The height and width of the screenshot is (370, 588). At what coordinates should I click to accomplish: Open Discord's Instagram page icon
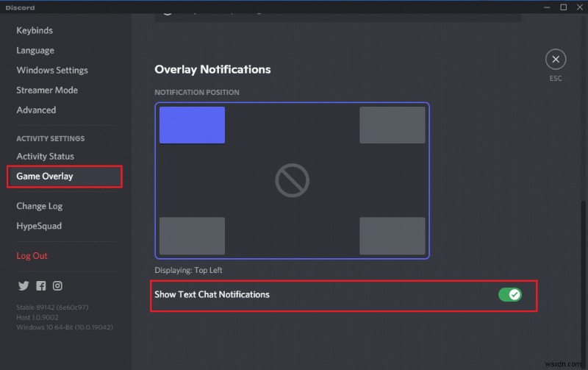[x=57, y=286]
